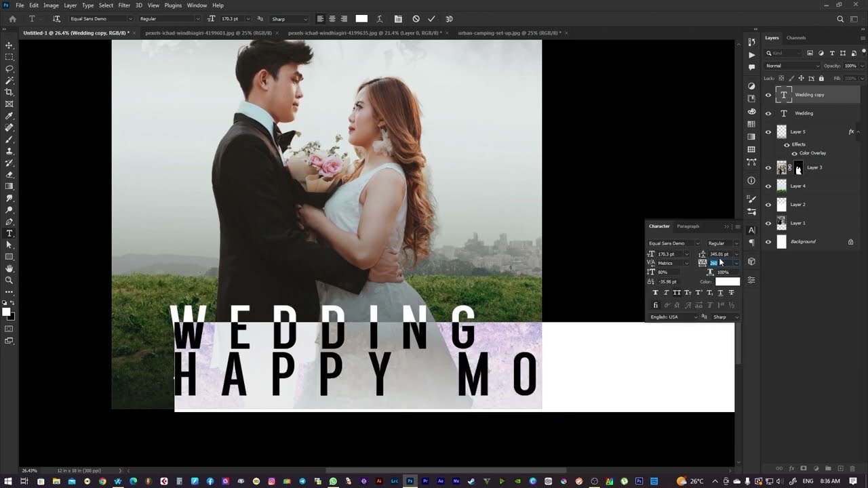Viewport: 868px width, 488px height.
Task: Enable Faux Bold in Character panel
Action: pyautogui.click(x=655, y=293)
